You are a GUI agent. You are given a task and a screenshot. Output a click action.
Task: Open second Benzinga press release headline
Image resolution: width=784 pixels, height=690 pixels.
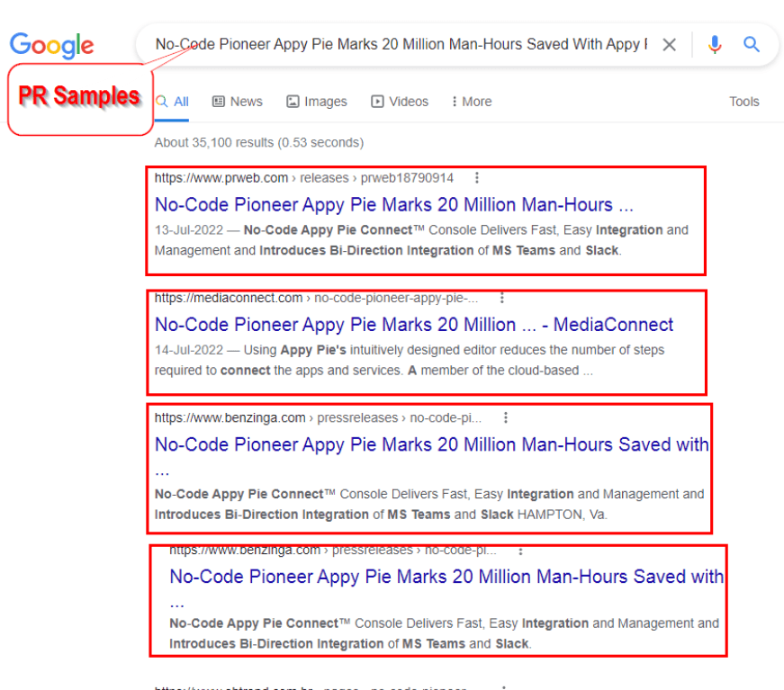point(446,577)
